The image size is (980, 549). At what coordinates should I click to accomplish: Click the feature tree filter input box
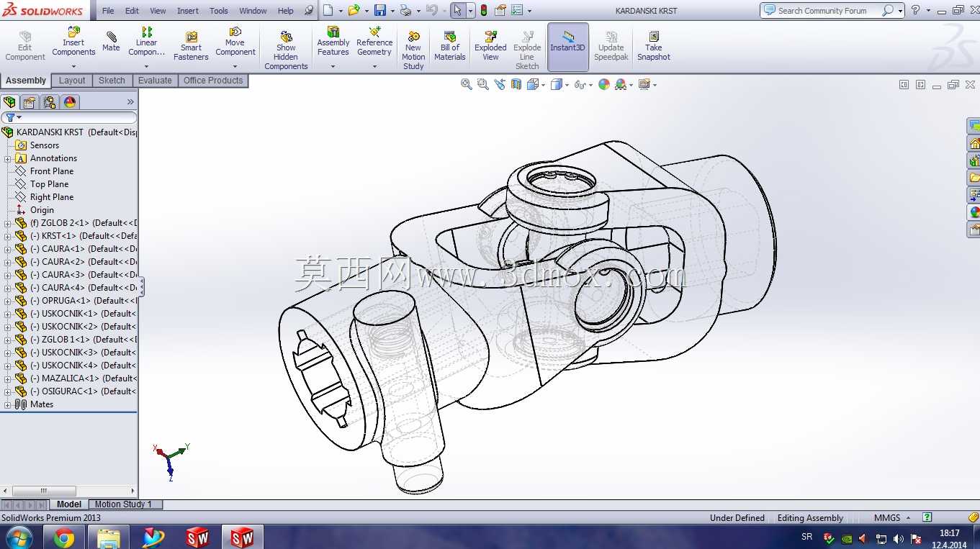tap(69, 117)
